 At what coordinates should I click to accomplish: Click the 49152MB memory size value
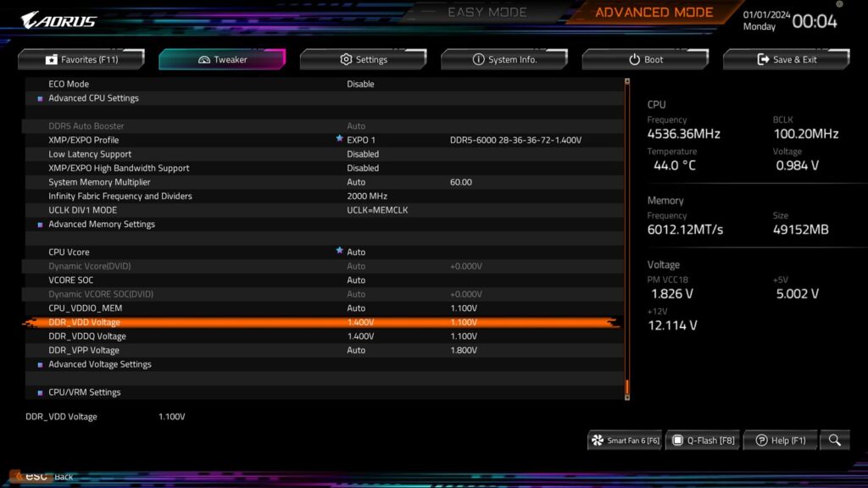tap(800, 230)
